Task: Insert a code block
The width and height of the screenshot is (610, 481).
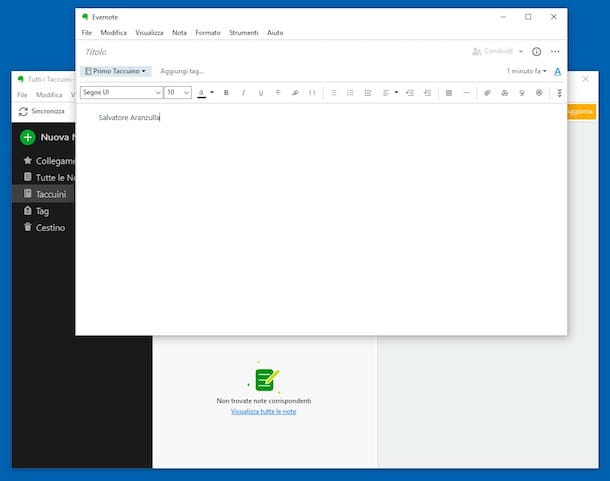Action: point(312,93)
